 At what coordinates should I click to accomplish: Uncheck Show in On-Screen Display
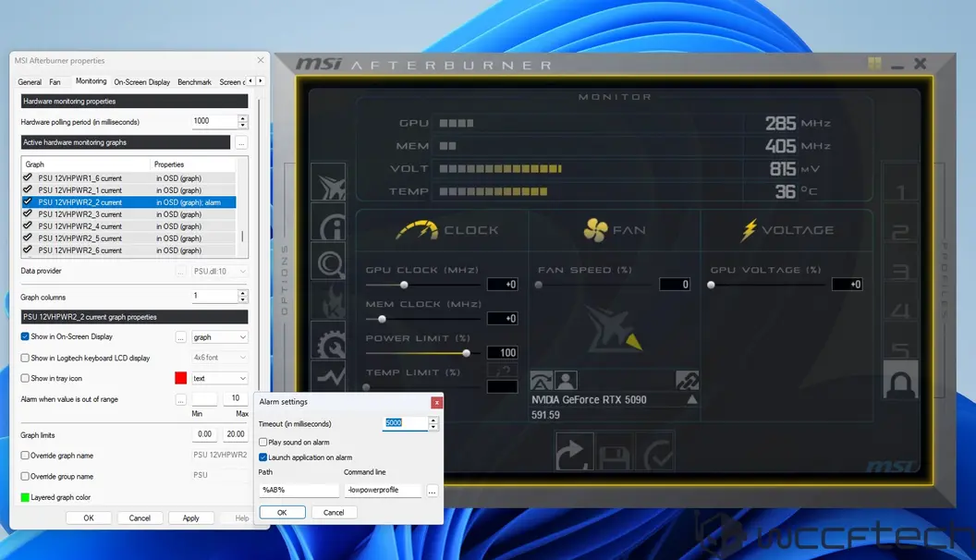(x=25, y=336)
